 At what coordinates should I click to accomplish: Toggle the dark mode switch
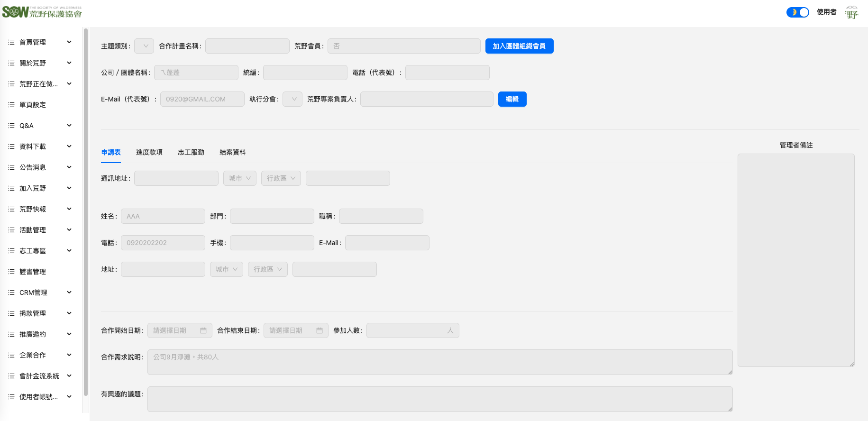(x=797, y=12)
